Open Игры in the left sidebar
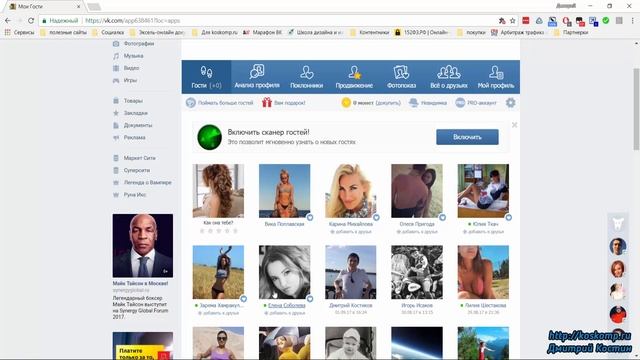Image resolution: width=640 pixels, height=360 pixels. point(125,80)
